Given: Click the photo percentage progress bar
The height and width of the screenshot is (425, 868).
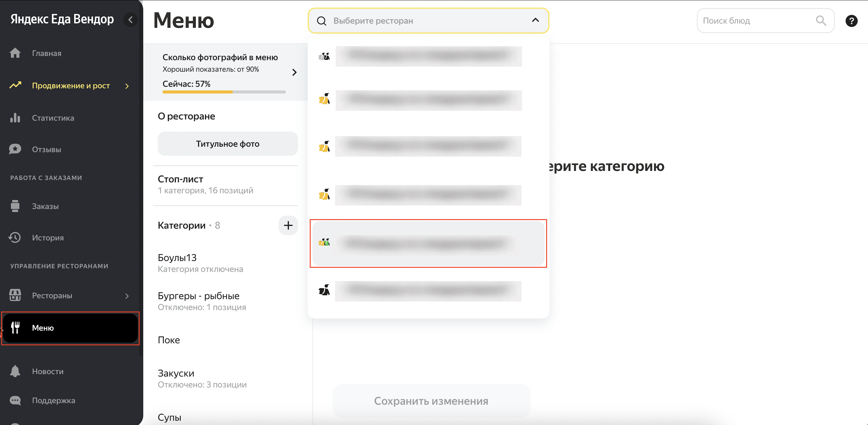Looking at the screenshot, I should [224, 92].
